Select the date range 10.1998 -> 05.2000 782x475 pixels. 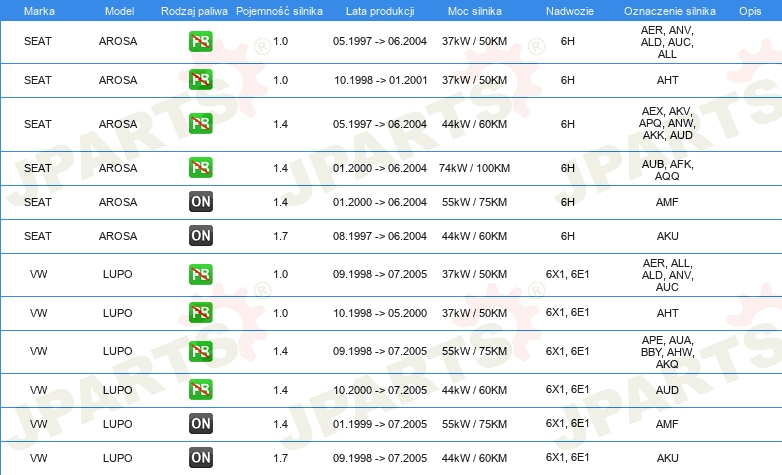381,313
